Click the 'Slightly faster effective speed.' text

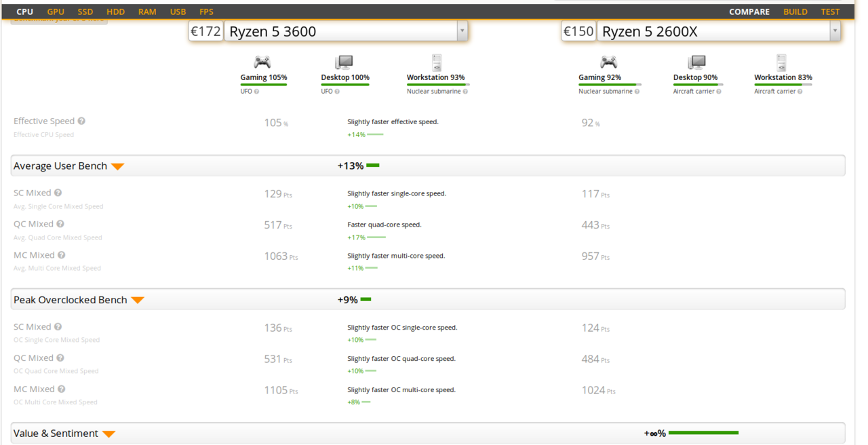[x=393, y=122]
